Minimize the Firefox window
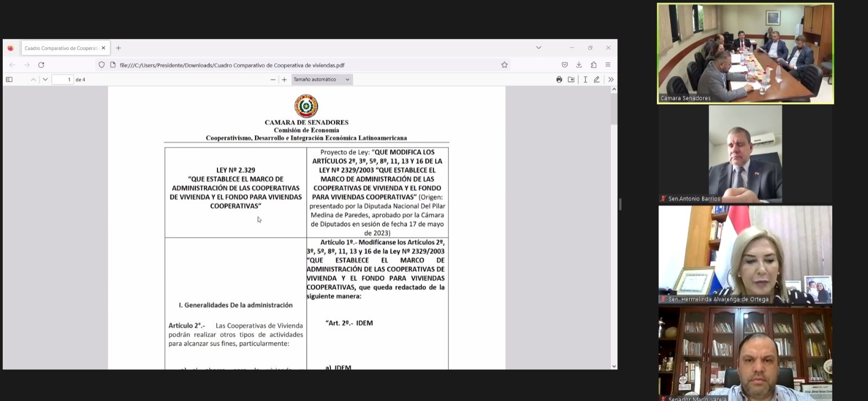 click(572, 48)
